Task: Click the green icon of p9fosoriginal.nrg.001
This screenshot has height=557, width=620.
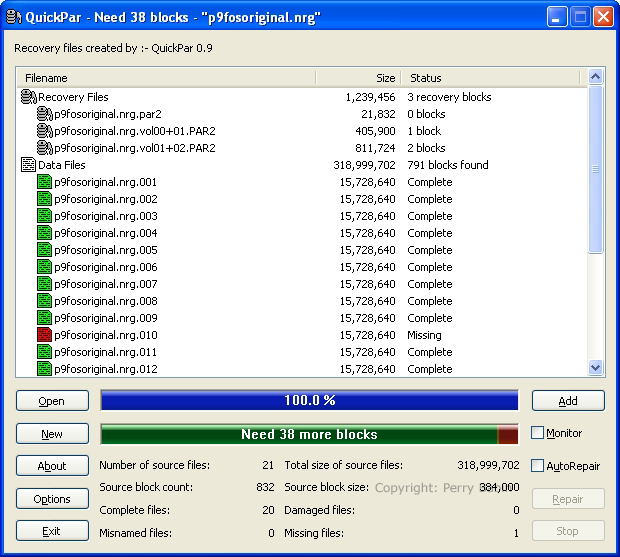Action: 44,182
